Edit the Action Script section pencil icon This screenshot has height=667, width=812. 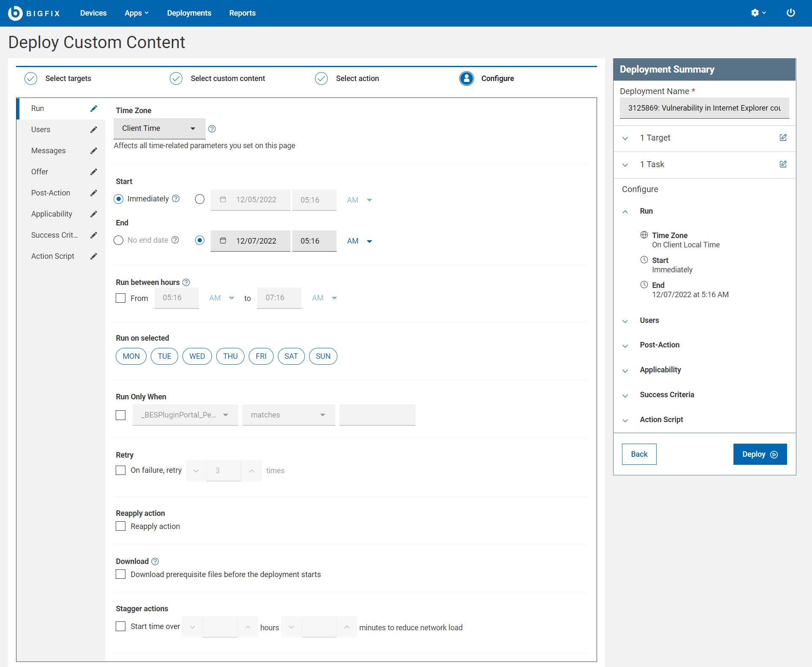(x=94, y=256)
